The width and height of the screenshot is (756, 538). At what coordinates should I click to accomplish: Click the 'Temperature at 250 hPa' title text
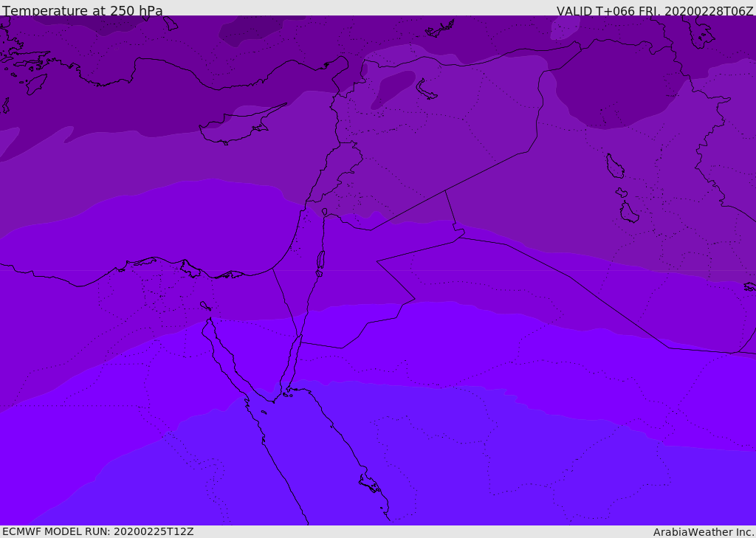pos(83,10)
